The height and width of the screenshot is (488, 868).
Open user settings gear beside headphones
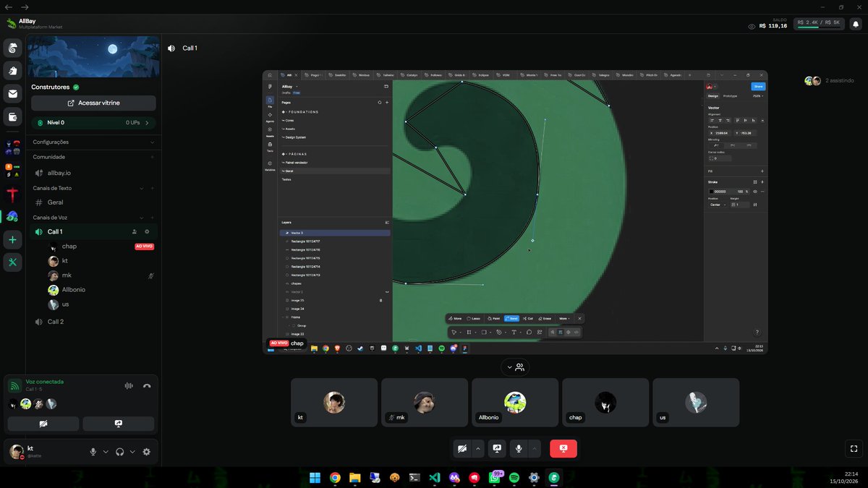pos(147,452)
